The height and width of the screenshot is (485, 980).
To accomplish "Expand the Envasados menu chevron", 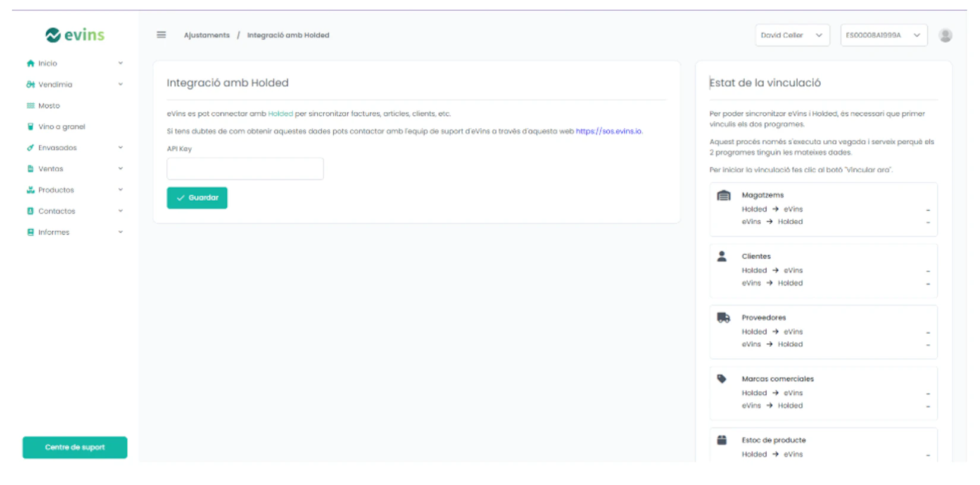I will pos(121,148).
